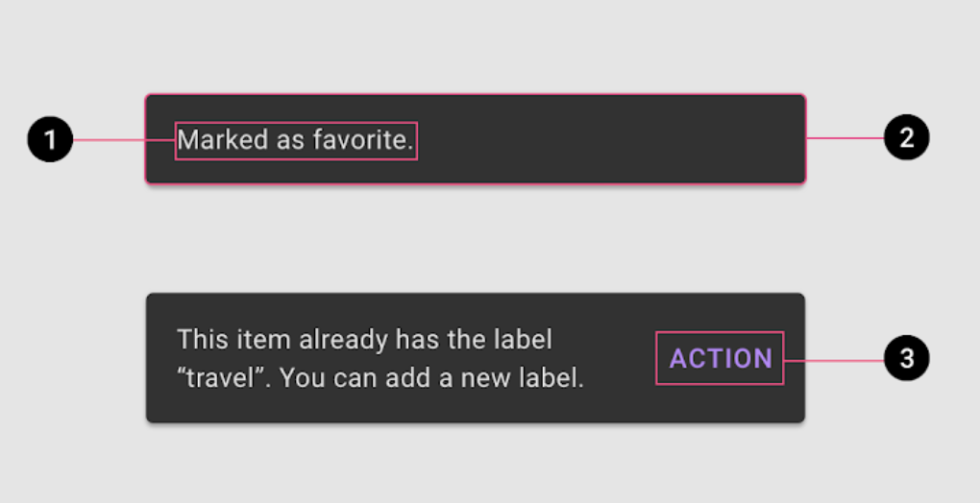Click the 'Marked as favorite.' message text
Image resolution: width=980 pixels, height=503 pixels.
pos(296,140)
